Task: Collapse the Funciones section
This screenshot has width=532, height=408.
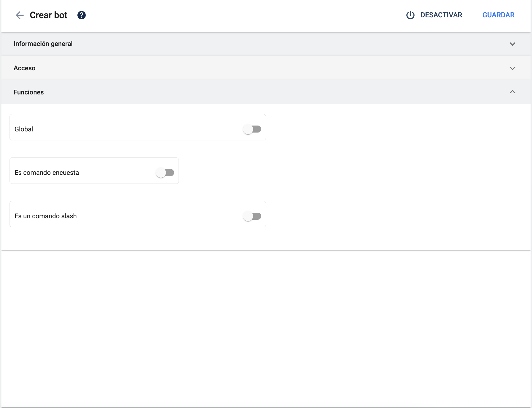Action: pos(513,92)
